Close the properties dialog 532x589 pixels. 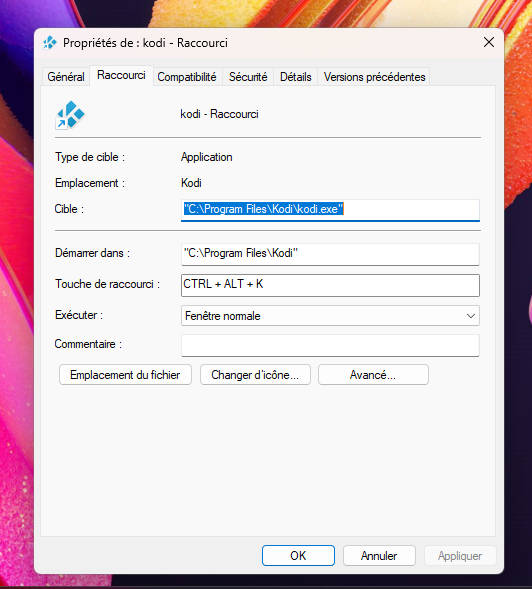pyautogui.click(x=489, y=42)
